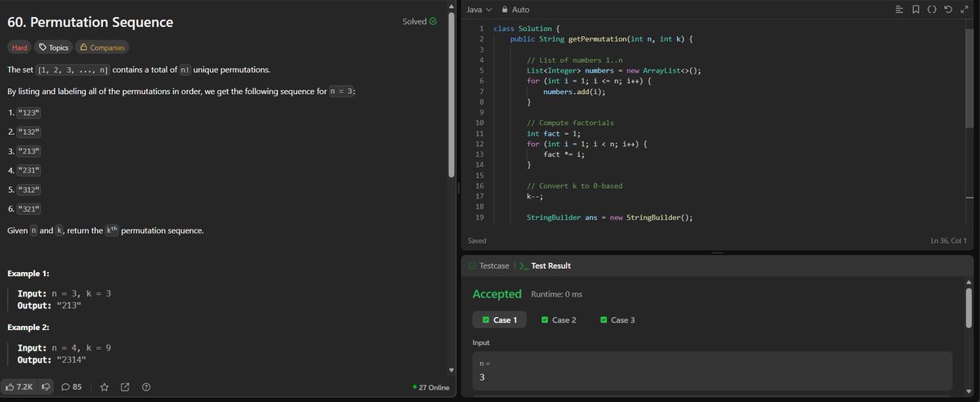Image resolution: width=980 pixels, height=402 pixels.
Task: Show the Topics tags
Action: (54, 47)
